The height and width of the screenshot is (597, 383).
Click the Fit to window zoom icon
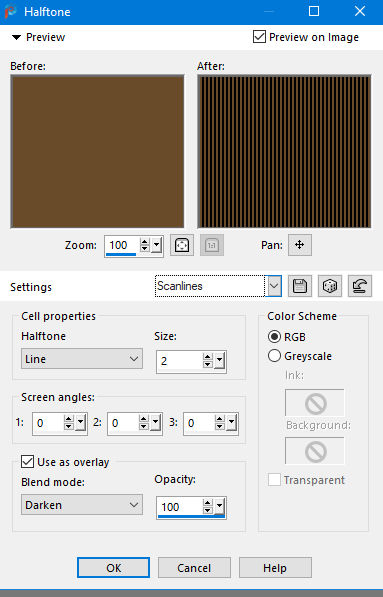(x=182, y=245)
